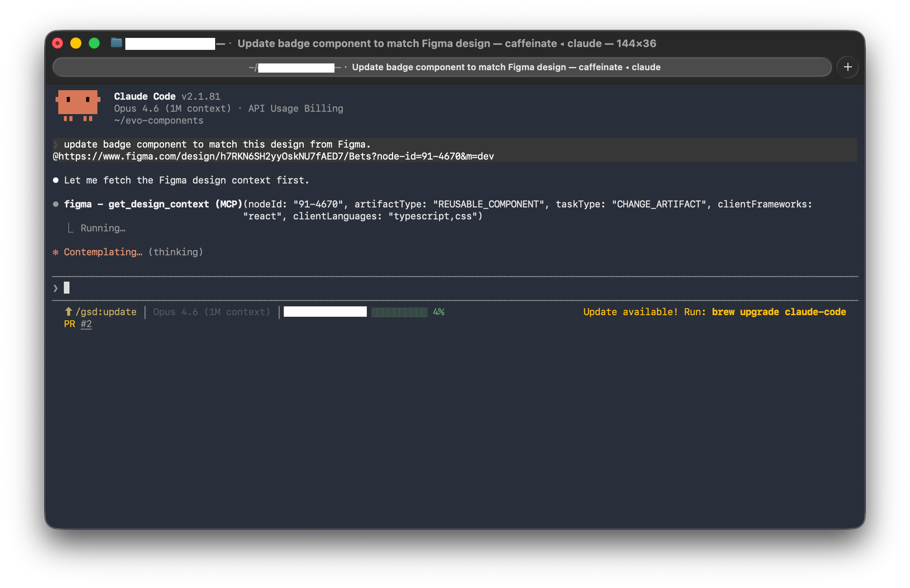Click the yellow minimize window button
910x588 pixels.
pyautogui.click(x=76, y=43)
